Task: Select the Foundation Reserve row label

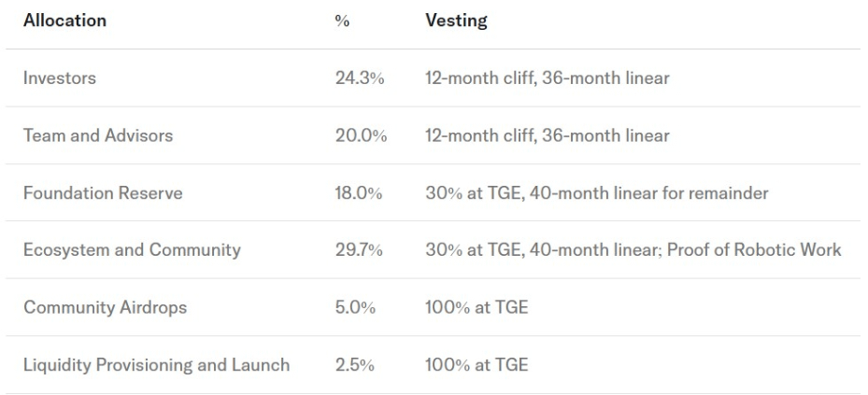Action: tap(103, 193)
